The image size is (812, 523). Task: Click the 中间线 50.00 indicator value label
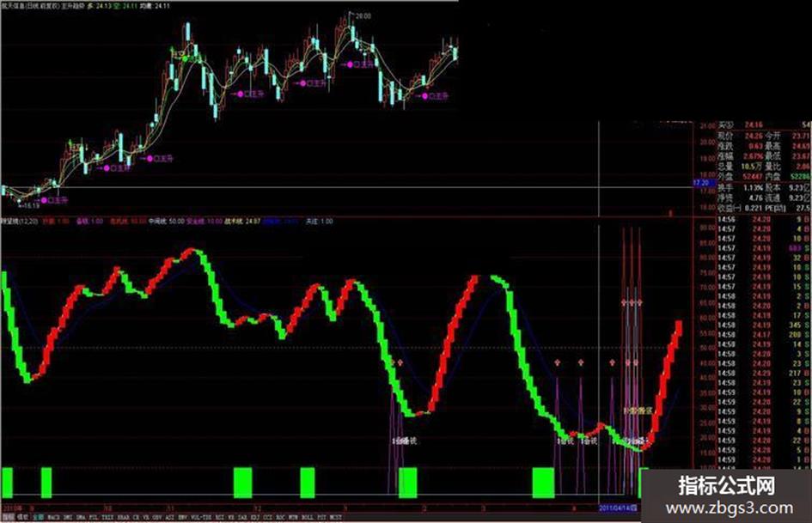click(166, 221)
